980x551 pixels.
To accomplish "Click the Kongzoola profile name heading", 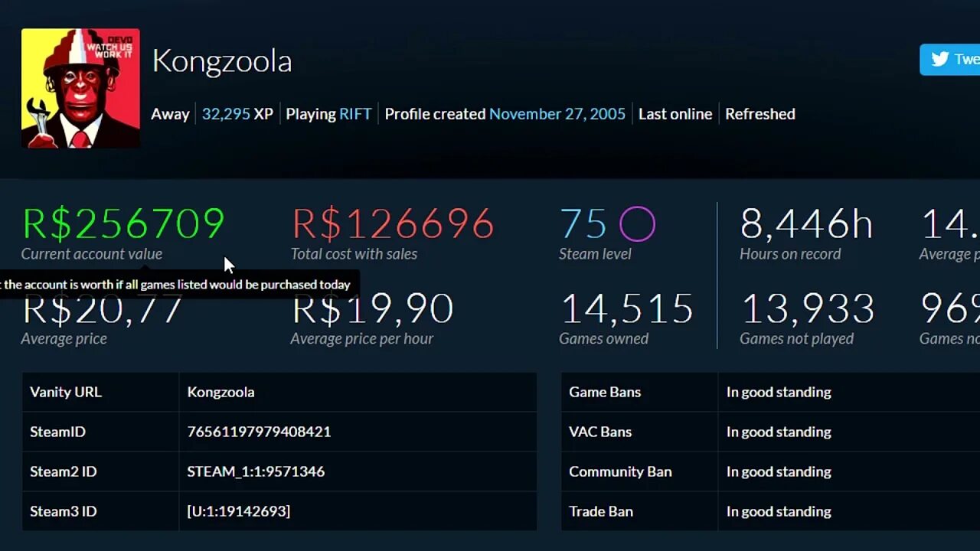I will [222, 61].
